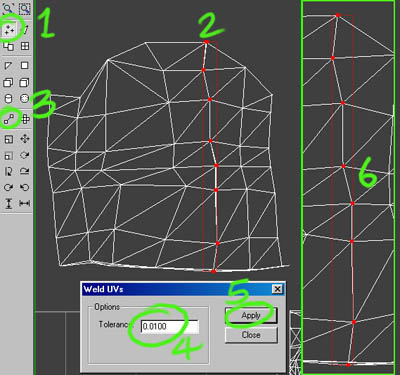Click the vertical align I-beam icon
The width and height of the screenshot is (400, 375).
(8, 203)
